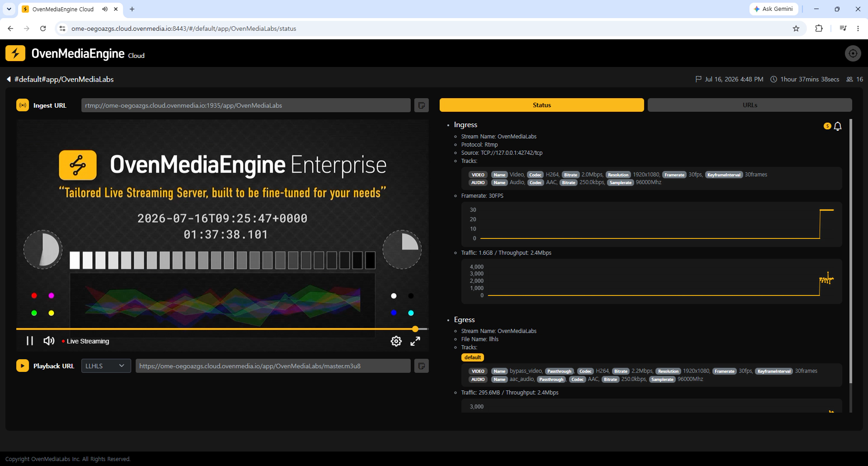The width and height of the screenshot is (868, 466).
Task: Copy the Playback URL to clipboard
Action: [421, 366]
